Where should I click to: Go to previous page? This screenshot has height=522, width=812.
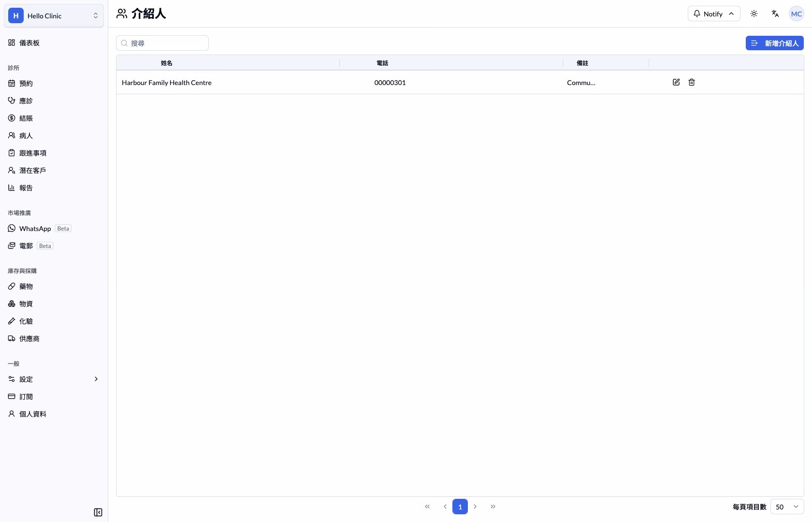click(445, 507)
